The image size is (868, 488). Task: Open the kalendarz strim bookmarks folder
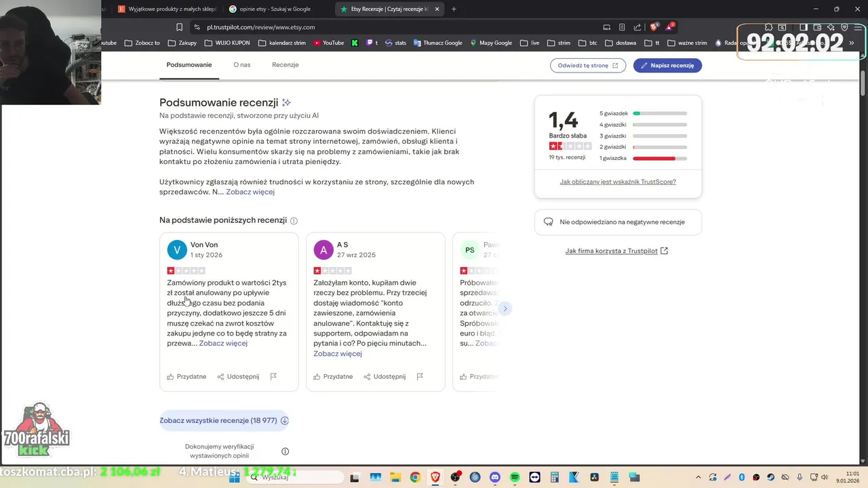(x=282, y=43)
